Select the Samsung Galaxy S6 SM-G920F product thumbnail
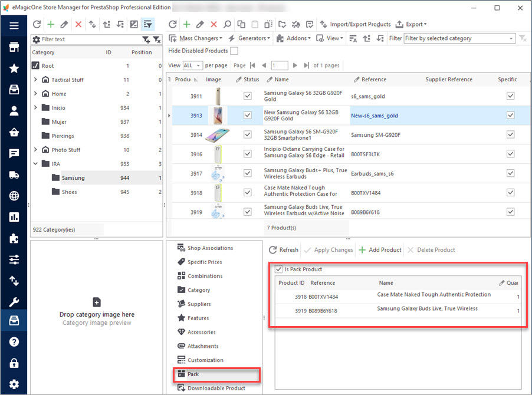The height and width of the screenshot is (395, 532). 218,134
